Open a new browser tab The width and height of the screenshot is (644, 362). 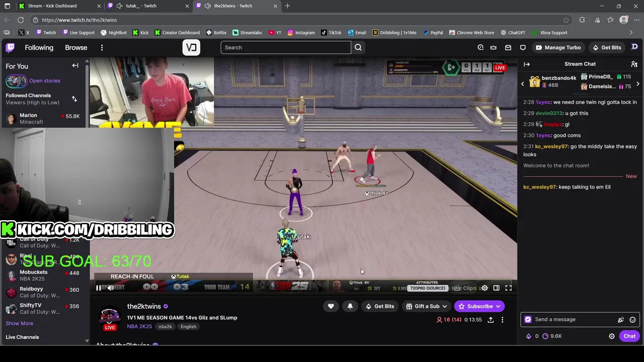(287, 6)
